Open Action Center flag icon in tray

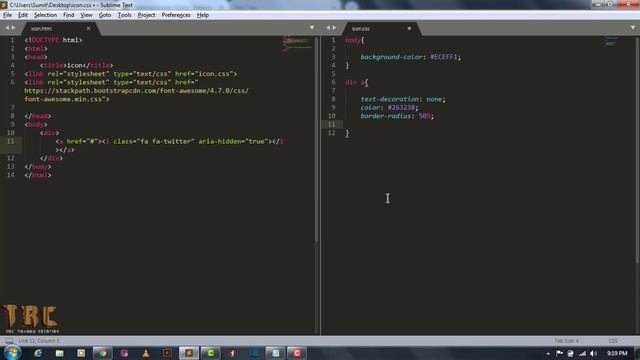click(560, 353)
